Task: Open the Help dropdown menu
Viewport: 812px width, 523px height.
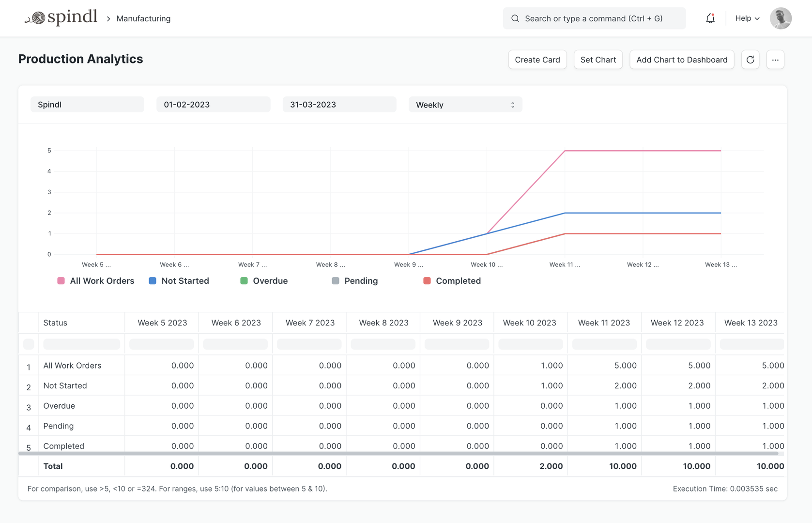Action: tap(747, 18)
